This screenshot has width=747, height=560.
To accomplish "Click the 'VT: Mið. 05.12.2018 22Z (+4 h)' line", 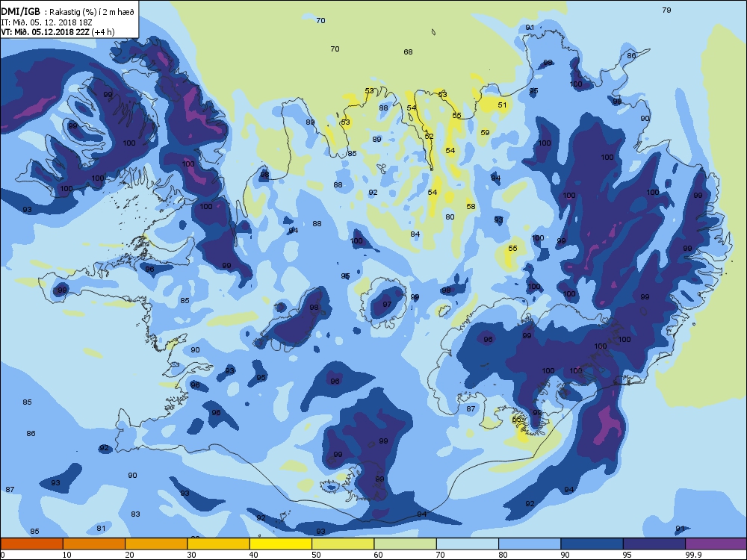I will point(58,32).
